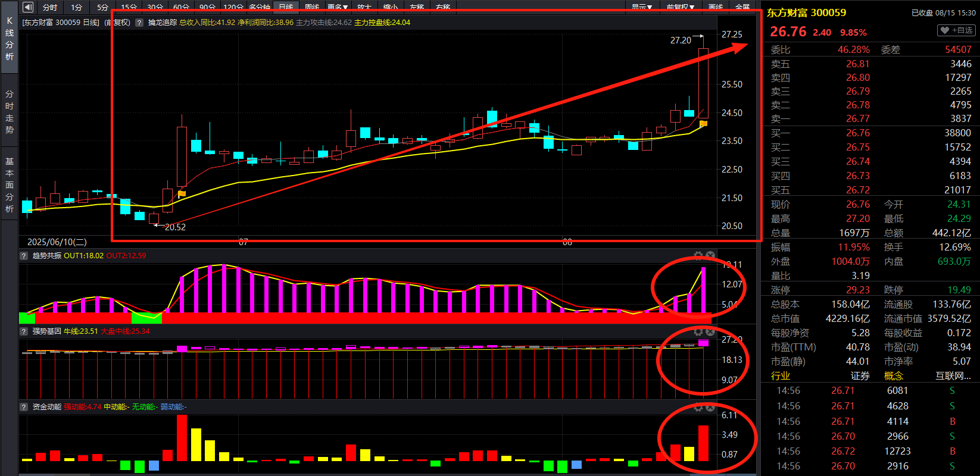Click the 强势基因 indicator name

click(47, 331)
